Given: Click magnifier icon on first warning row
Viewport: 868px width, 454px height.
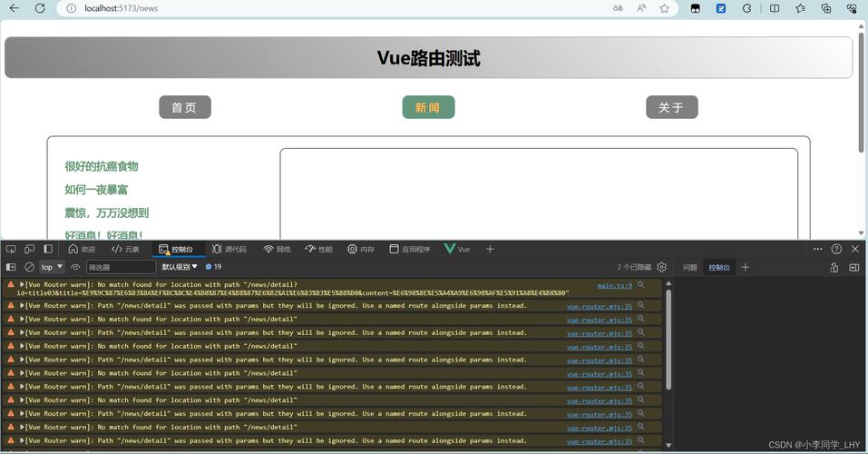Looking at the screenshot, I should click(x=640, y=284).
